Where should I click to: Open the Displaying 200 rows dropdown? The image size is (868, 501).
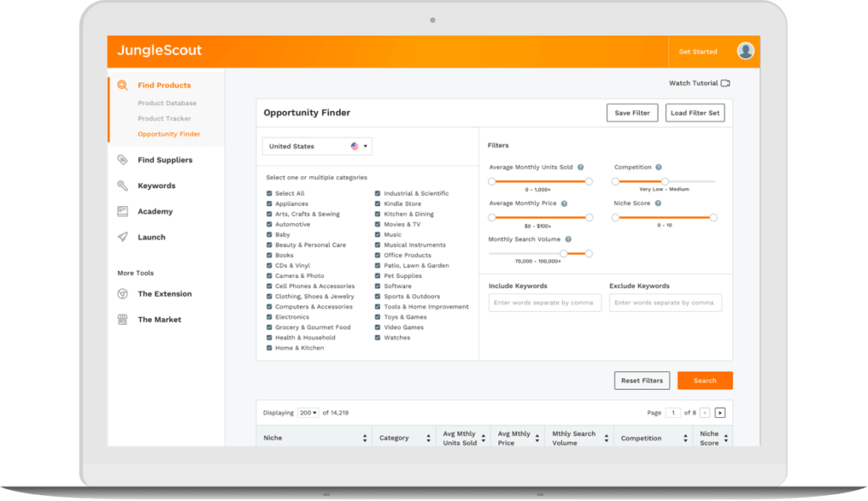308,413
